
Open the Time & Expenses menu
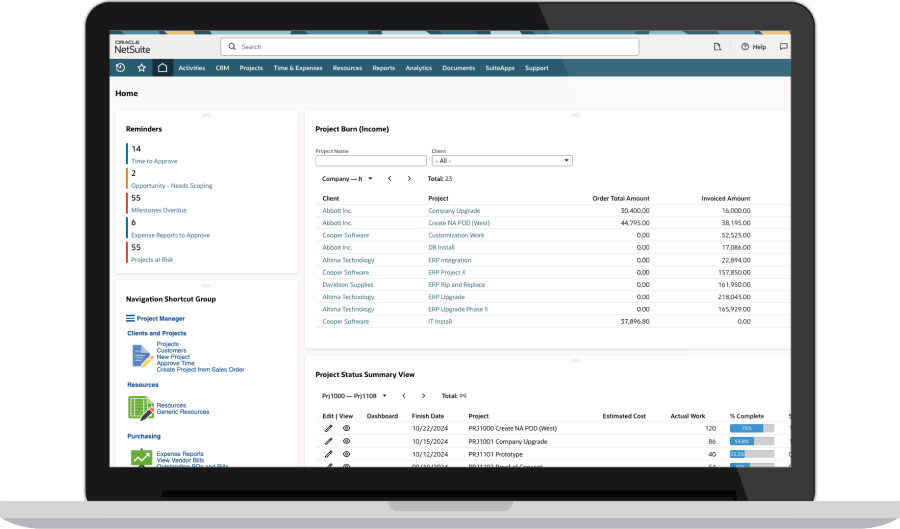click(298, 68)
